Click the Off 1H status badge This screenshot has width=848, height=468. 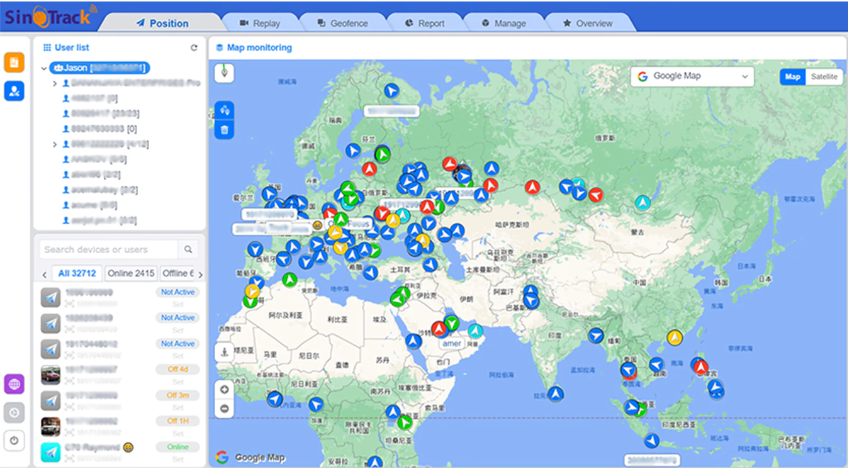(x=177, y=421)
